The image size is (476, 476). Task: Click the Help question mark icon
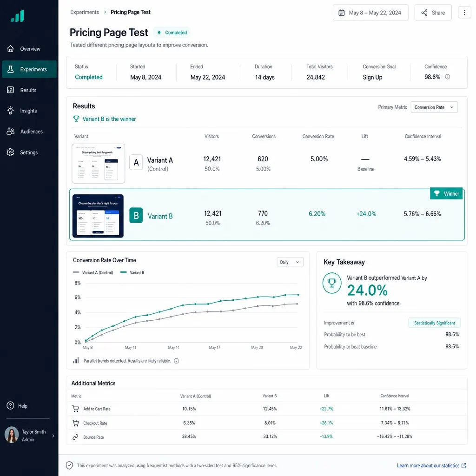pos(10,405)
